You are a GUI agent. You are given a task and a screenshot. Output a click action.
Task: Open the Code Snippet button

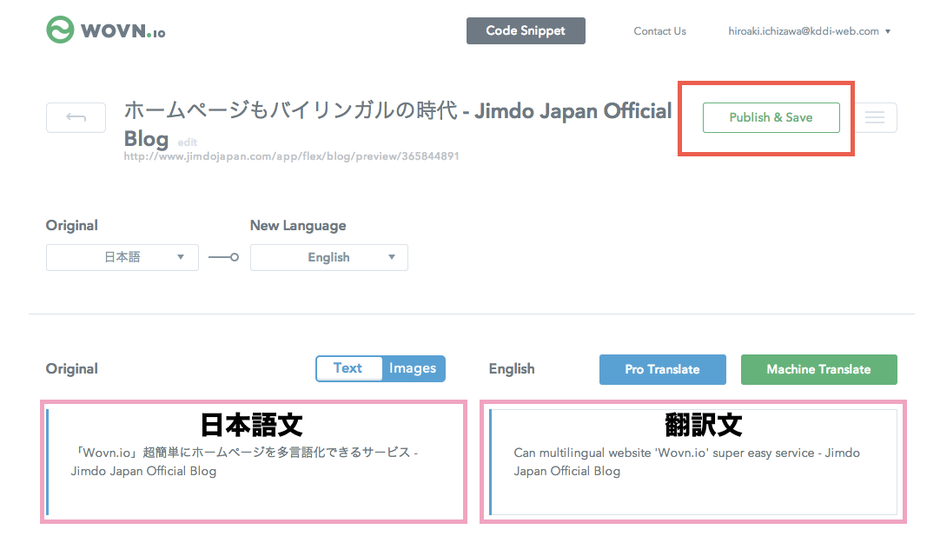pos(526,31)
